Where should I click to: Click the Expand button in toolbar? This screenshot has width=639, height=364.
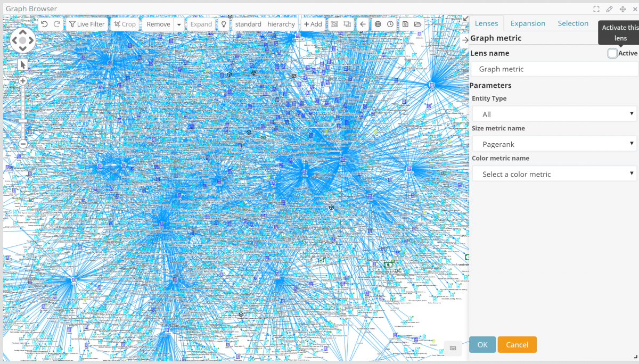click(201, 24)
